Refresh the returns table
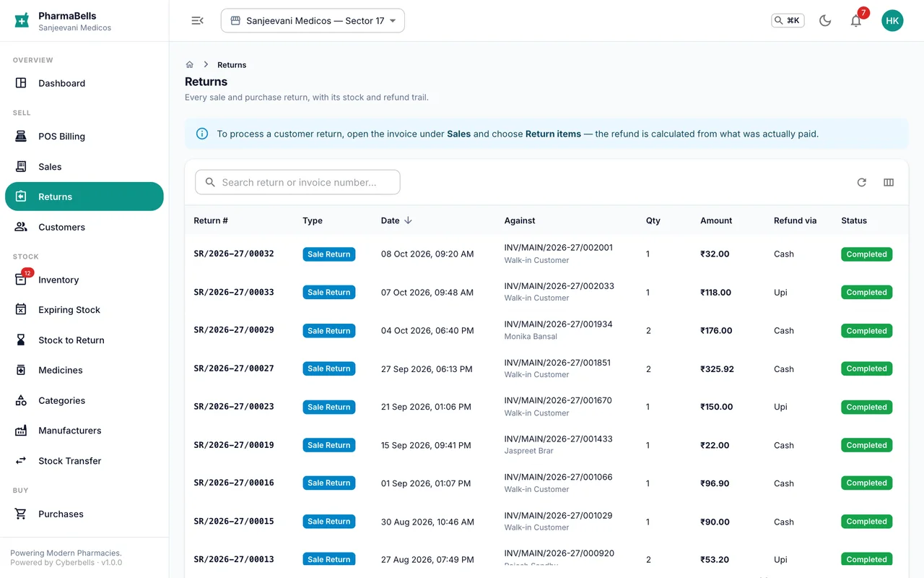 [861, 183]
